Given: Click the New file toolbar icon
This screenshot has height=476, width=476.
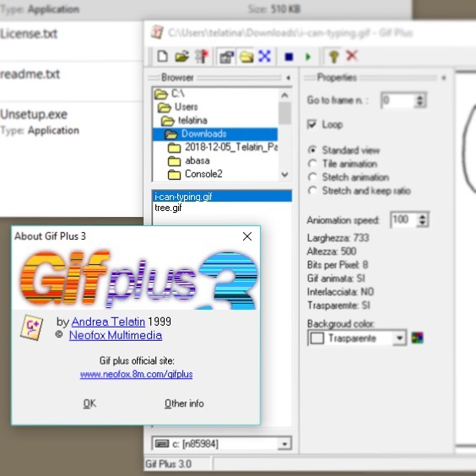Looking at the screenshot, I should click(x=162, y=57).
